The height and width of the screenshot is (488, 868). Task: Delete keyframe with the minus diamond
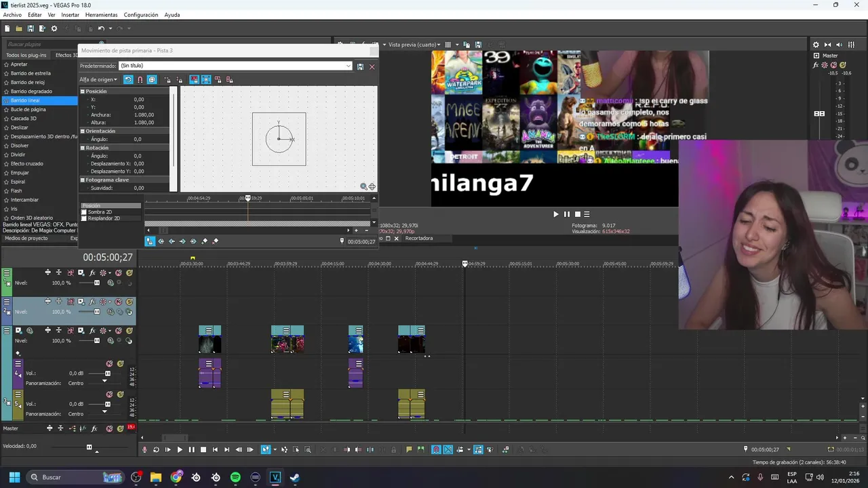click(x=216, y=241)
